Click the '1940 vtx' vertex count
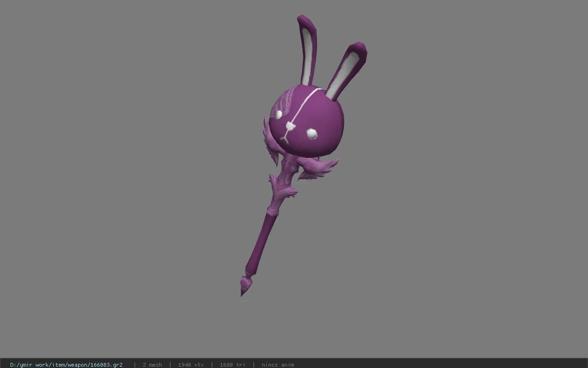This screenshot has width=588, height=368. pos(191,365)
